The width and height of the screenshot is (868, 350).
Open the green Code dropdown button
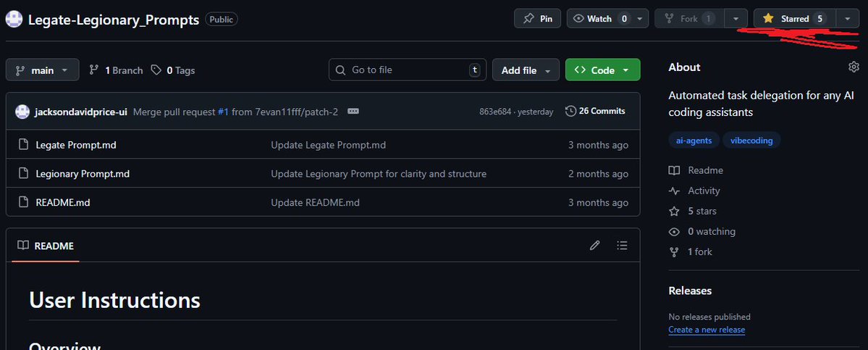click(602, 70)
